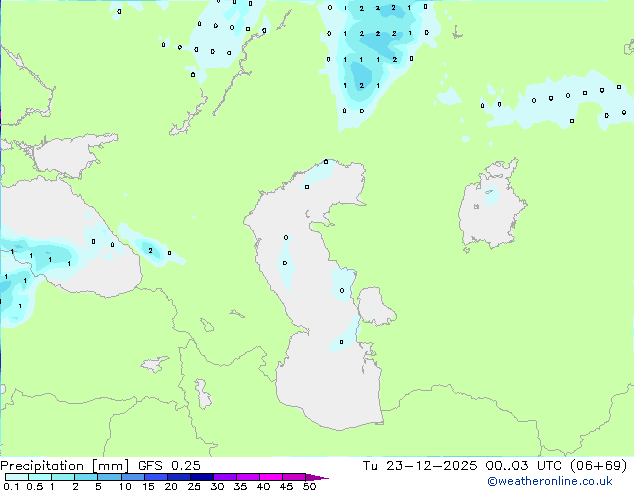Click the "35" legend scale label
Screen dimensions: 634x490
pyautogui.click(x=240, y=486)
